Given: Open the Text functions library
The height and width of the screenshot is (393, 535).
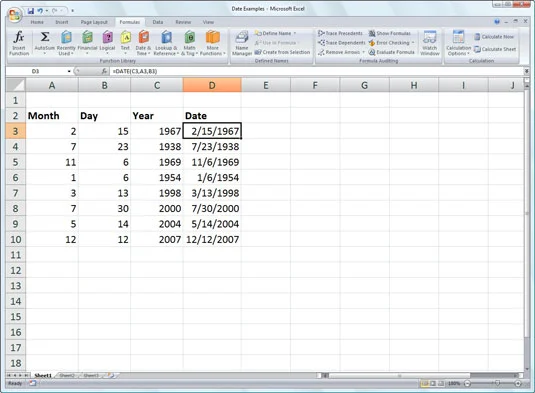Looking at the screenshot, I should click(125, 43).
